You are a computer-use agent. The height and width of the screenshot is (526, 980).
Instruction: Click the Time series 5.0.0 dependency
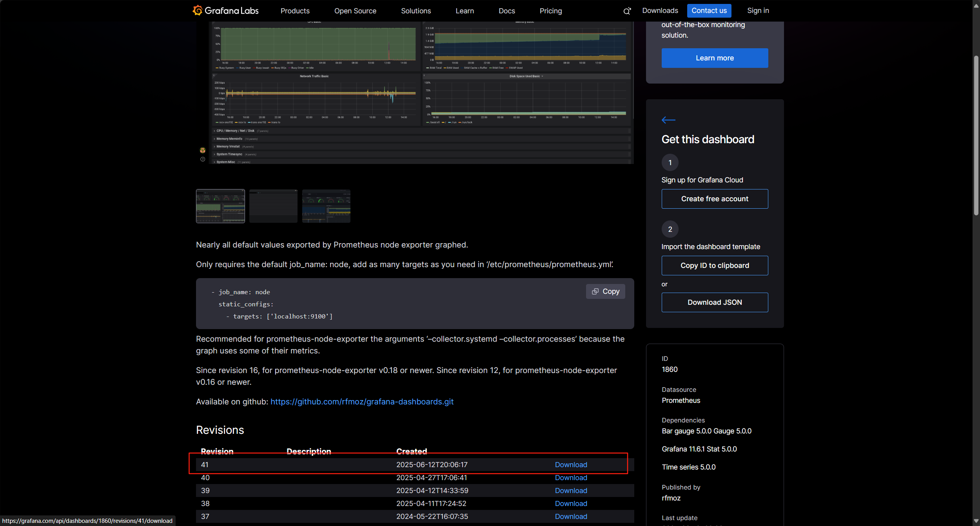pos(688,467)
